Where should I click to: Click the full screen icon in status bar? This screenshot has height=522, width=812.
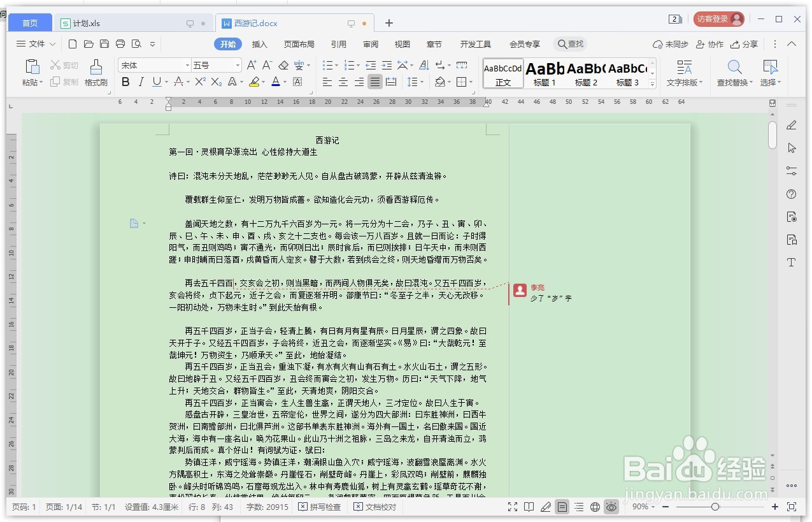(513, 507)
